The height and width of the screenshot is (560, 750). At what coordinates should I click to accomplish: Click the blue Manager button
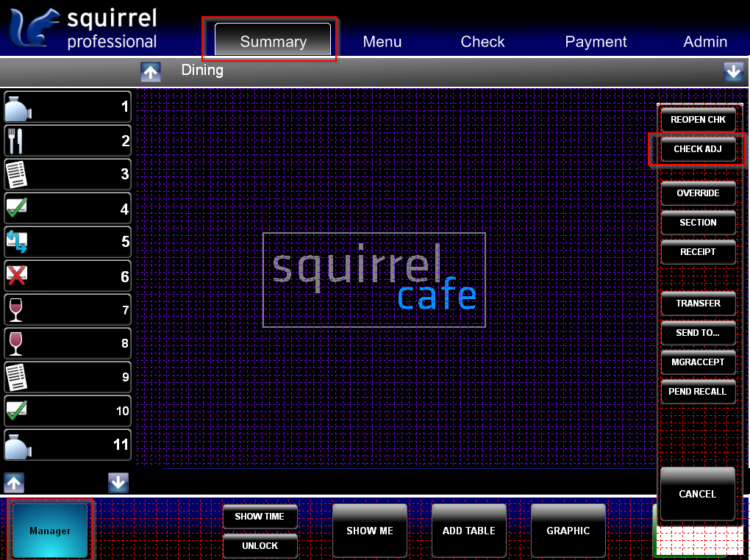(50, 531)
